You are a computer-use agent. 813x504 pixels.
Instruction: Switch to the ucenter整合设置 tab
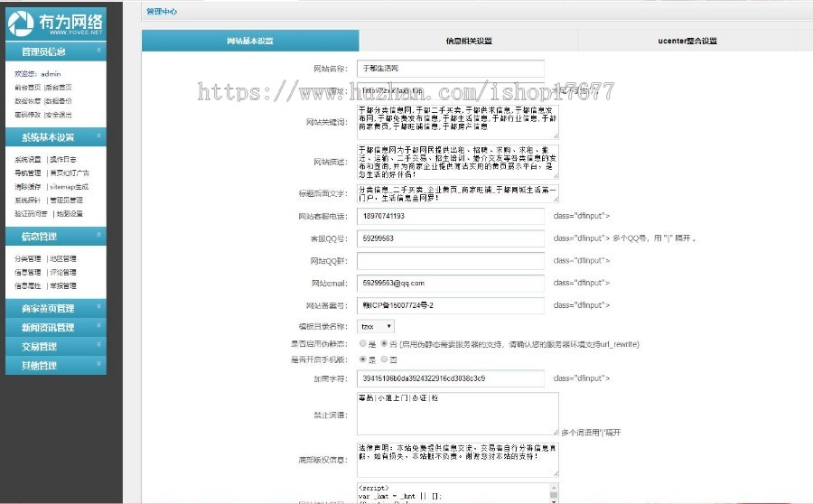click(687, 41)
